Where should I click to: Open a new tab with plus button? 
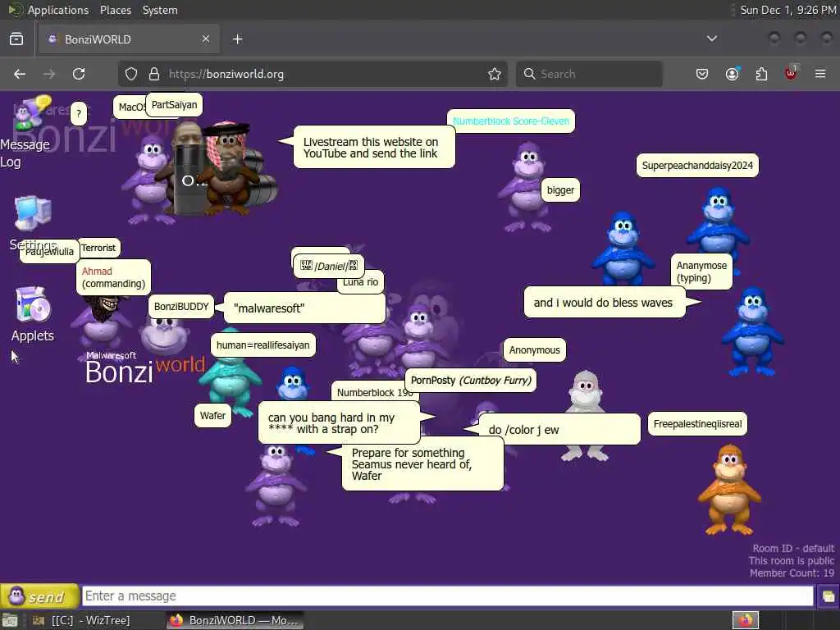[x=238, y=39]
